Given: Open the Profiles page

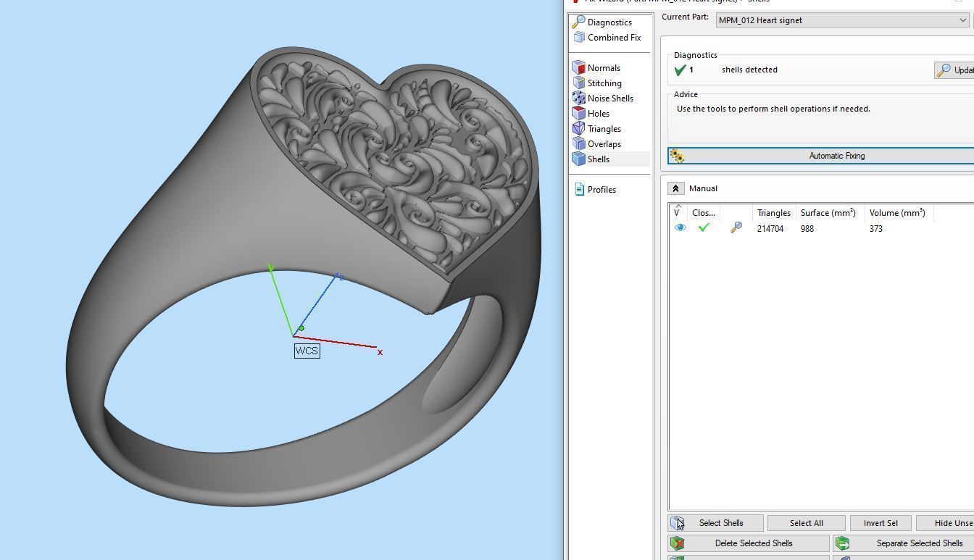Looking at the screenshot, I should click(x=595, y=190).
